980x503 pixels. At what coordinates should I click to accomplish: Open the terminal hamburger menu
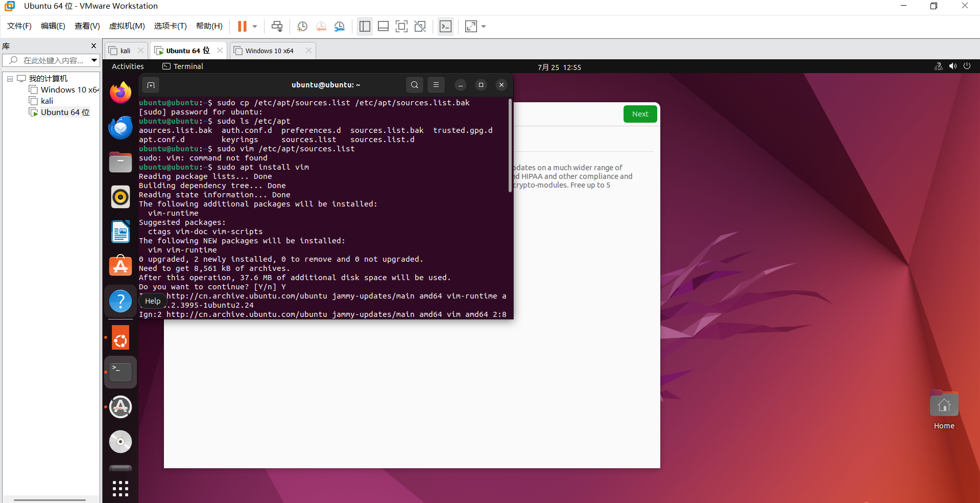pyautogui.click(x=436, y=85)
